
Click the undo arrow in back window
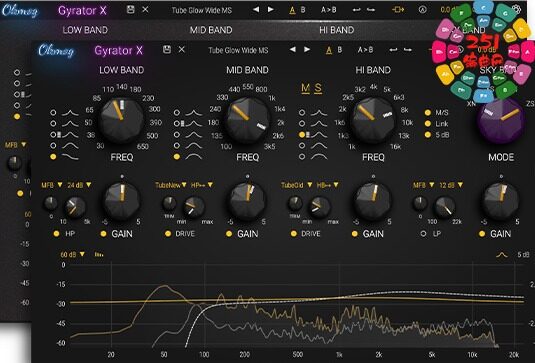(357, 10)
